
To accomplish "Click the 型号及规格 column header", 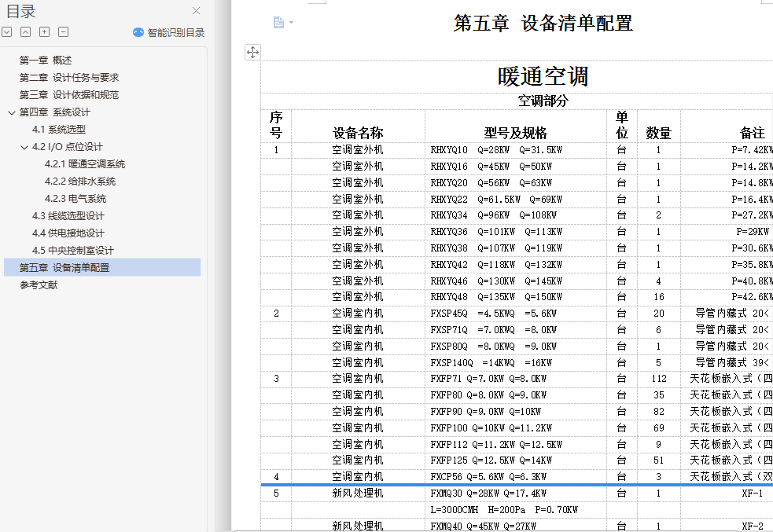I will pos(515,133).
